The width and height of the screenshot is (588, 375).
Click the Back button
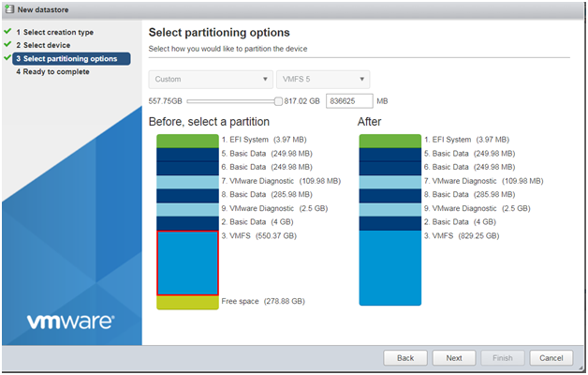coord(405,358)
